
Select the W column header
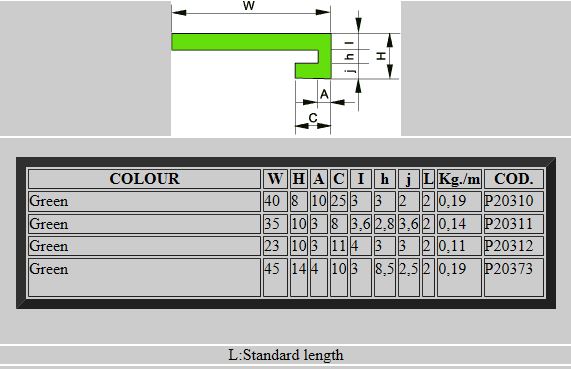(x=275, y=179)
